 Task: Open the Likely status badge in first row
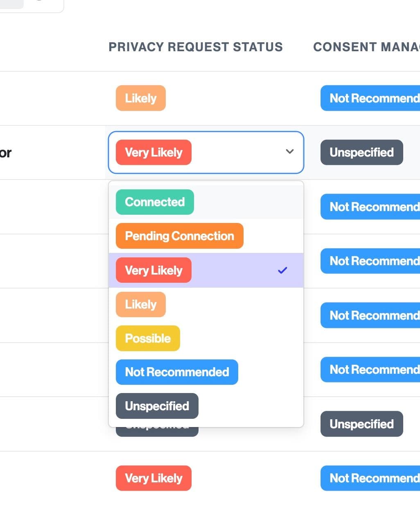[x=141, y=98]
